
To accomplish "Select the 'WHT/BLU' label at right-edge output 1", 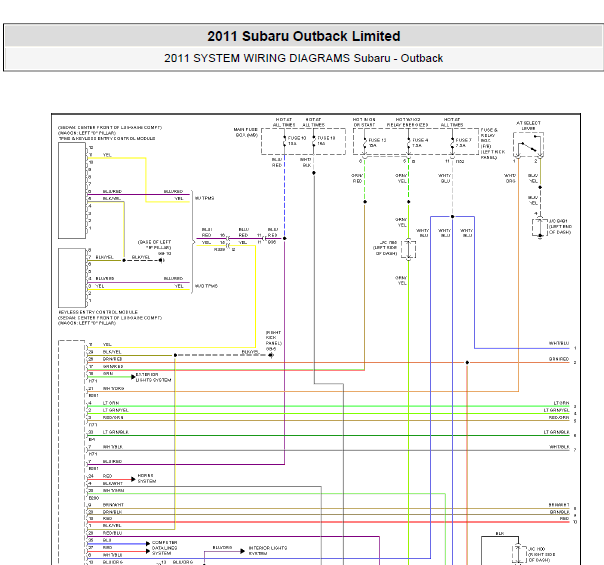I will (559, 343).
